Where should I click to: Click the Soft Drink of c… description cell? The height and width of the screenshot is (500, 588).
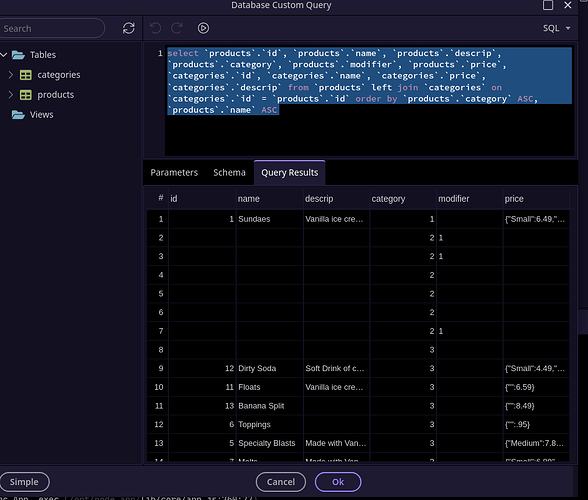coord(336,368)
